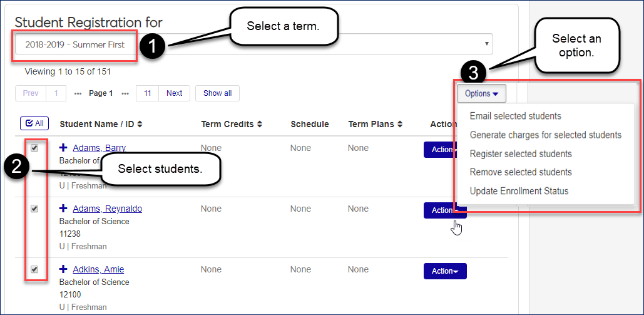Expand Amie Adkins row with plus icon

click(63, 269)
